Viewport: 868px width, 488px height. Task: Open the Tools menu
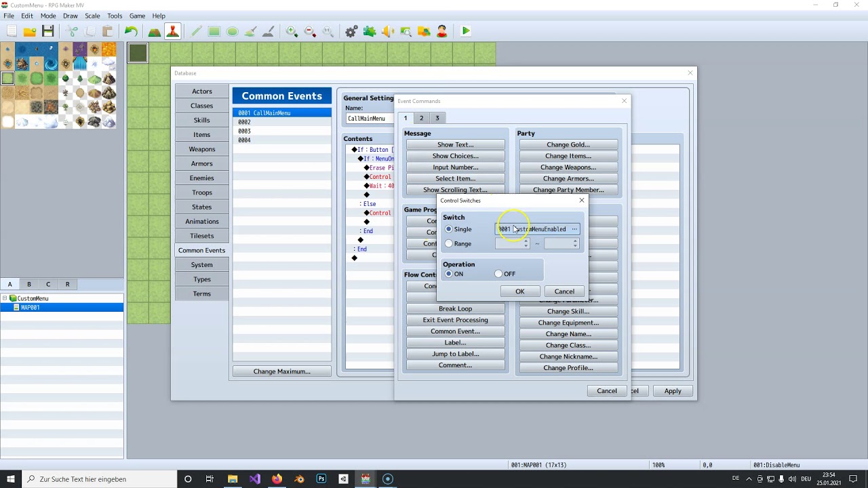click(x=115, y=16)
